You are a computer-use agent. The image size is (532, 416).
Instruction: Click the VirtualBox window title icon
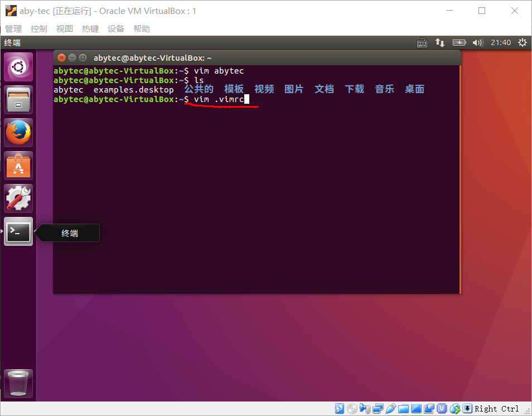[x=11, y=11]
